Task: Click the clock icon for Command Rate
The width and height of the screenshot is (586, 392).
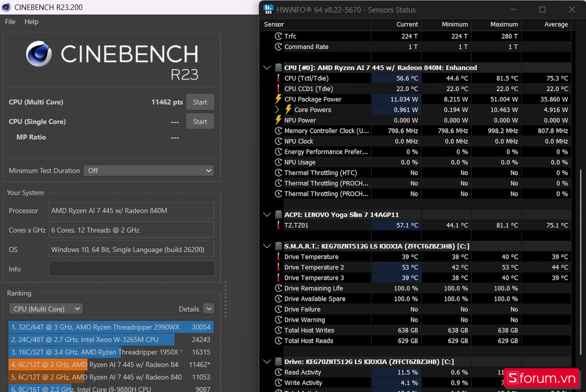Action: click(278, 47)
